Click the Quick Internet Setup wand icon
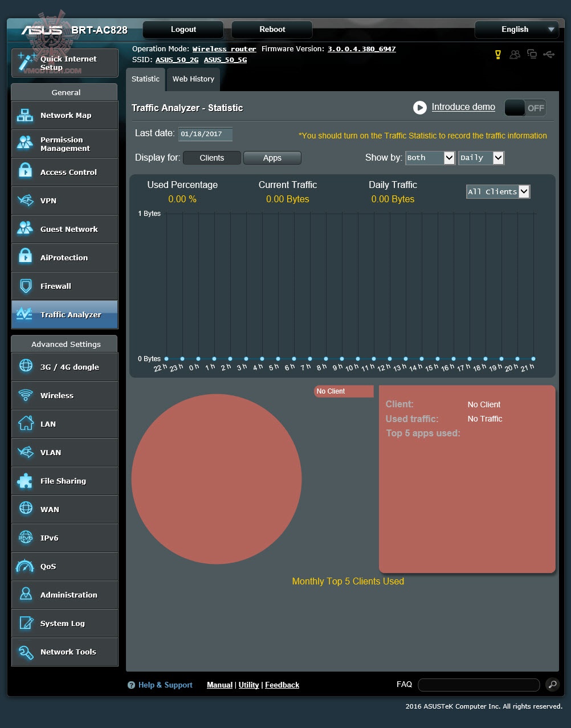Image resolution: width=571 pixels, height=728 pixels. (x=26, y=62)
